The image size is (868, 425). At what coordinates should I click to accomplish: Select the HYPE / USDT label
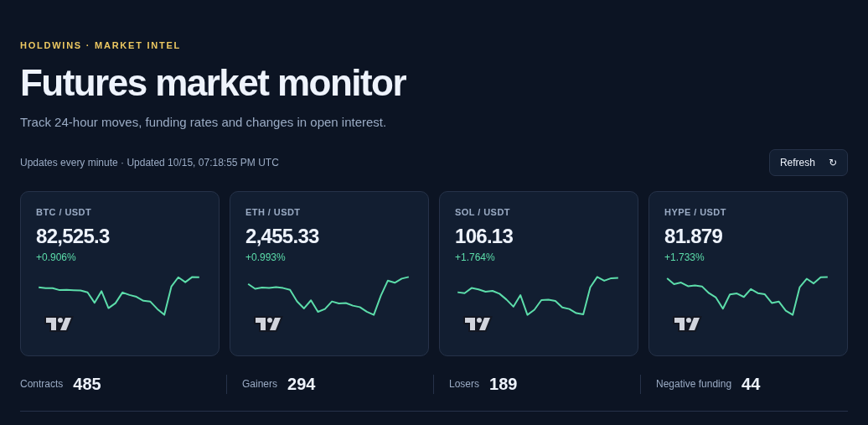click(x=695, y=212)
